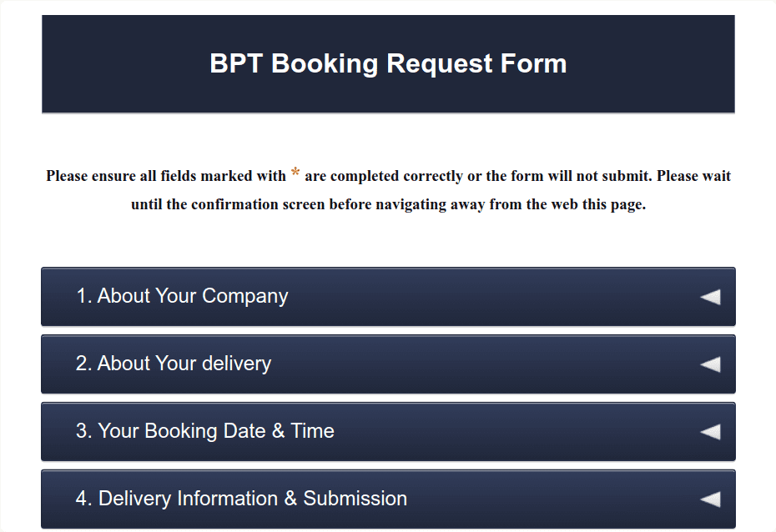Click the arrow icon on Delivery Information & Submission
The width and height of the screenshot is (776, 532).
(708, 499)
